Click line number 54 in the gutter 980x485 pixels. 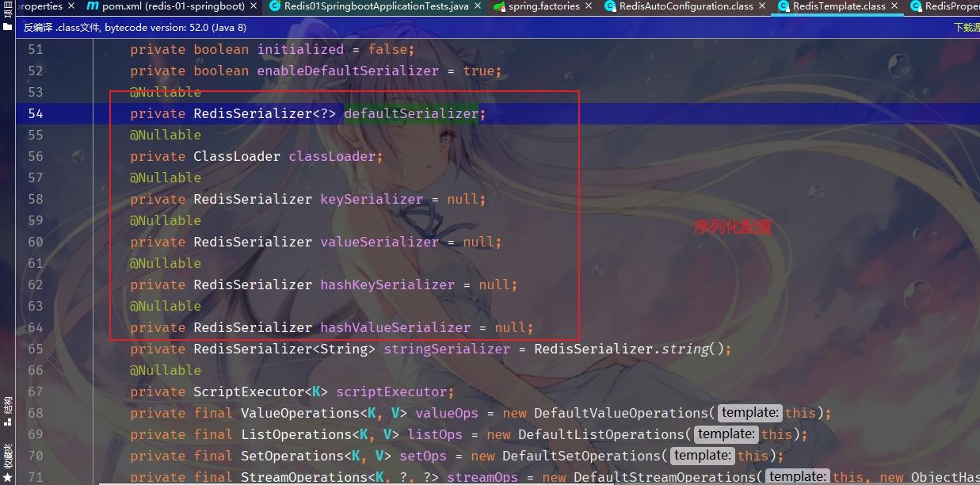(x=35, y=113)
